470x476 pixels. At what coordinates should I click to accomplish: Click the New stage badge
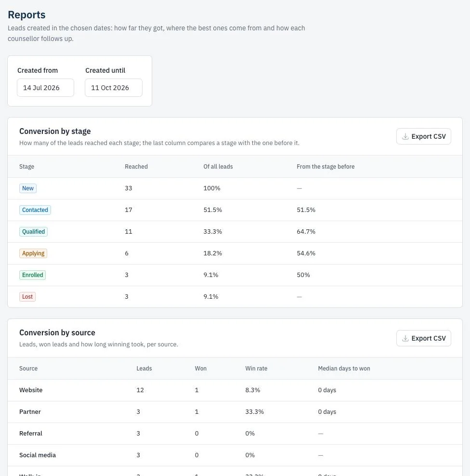(28, 188)
